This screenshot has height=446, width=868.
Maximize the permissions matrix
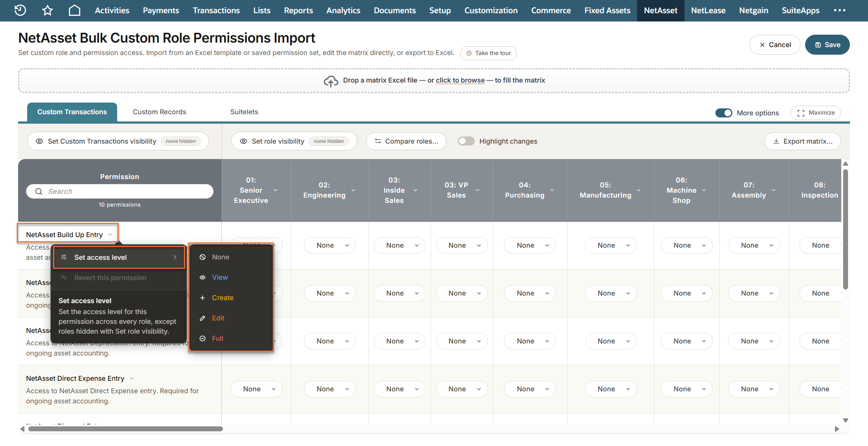pyautogui.click(x=816, y=113)
